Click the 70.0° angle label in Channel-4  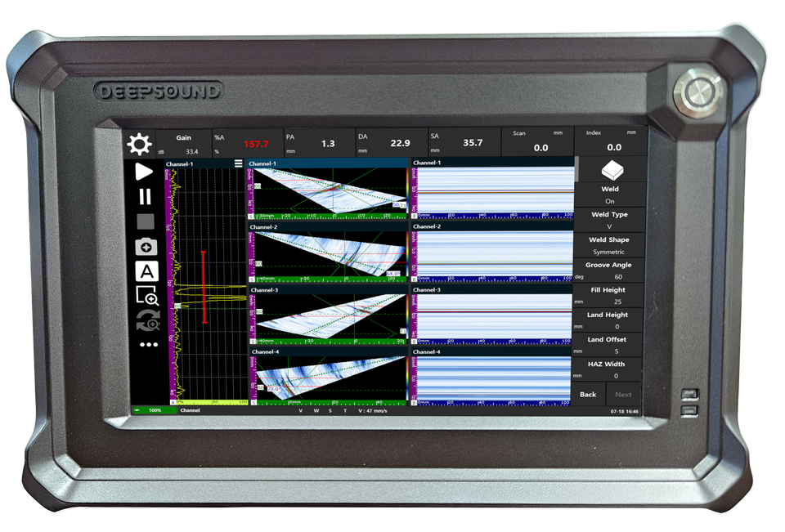click(x=274, y=388)
